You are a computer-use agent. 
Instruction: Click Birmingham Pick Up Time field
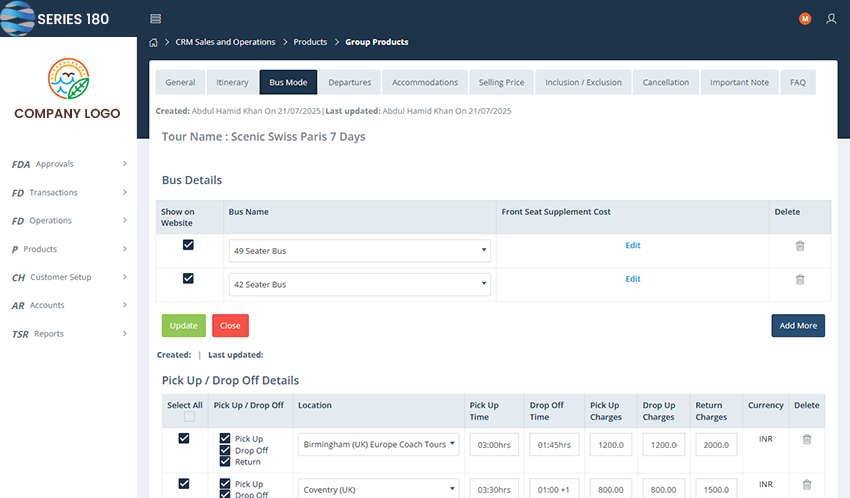[494, 445]
